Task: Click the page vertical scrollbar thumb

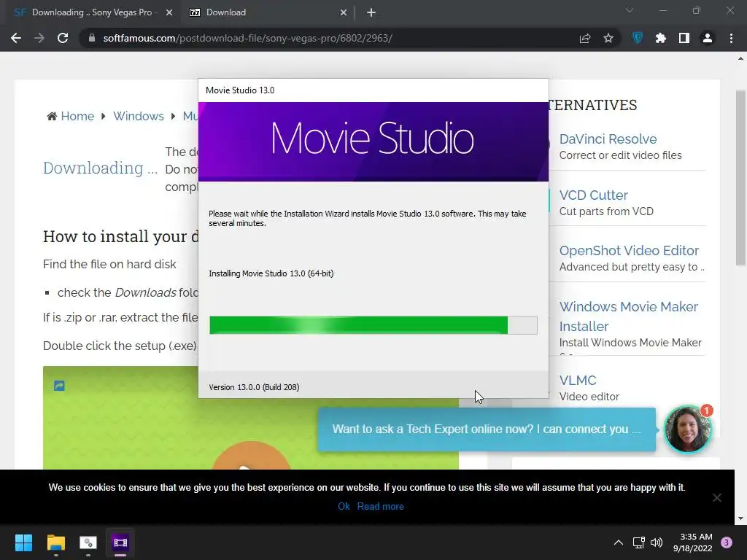Action: [x=740, y=178]
